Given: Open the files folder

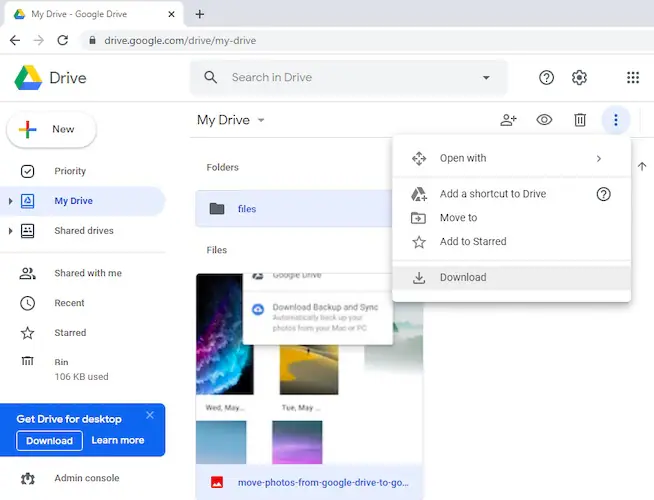Looking at the screenshot, I should [294, 209].
